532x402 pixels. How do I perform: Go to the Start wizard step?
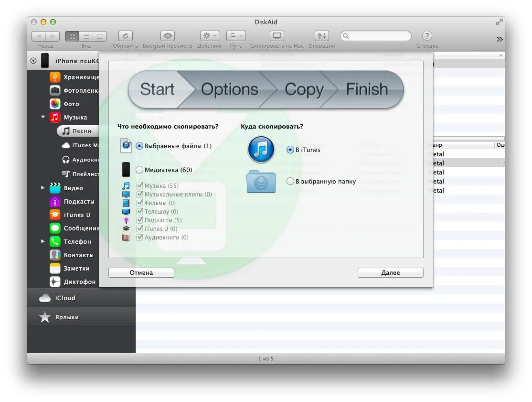coord(157,89)
